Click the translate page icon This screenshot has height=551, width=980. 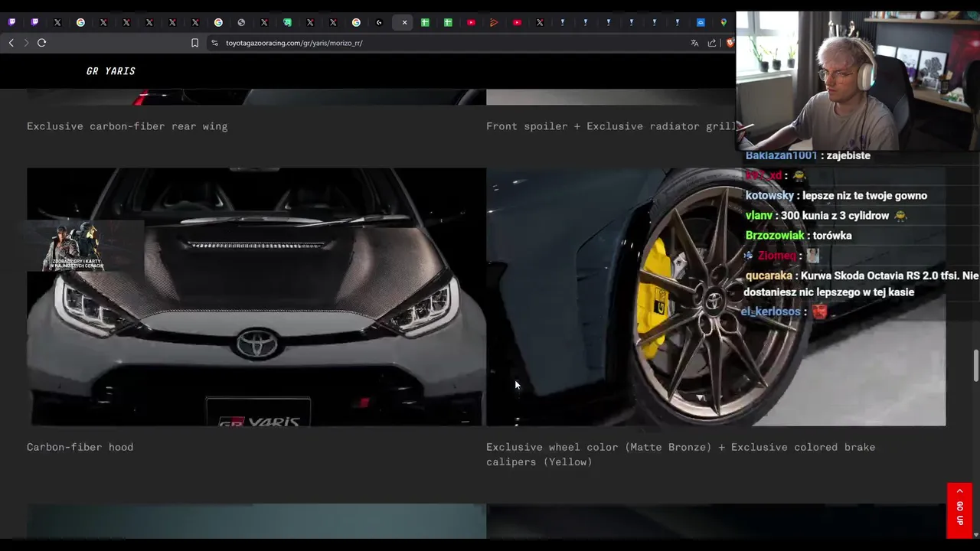coord(694,43)
